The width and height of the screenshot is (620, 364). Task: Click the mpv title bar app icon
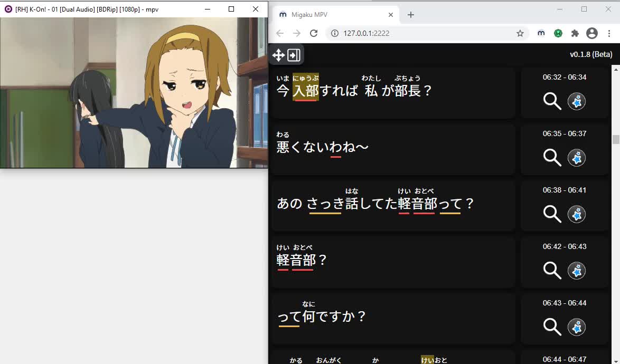tap(8, 8)
